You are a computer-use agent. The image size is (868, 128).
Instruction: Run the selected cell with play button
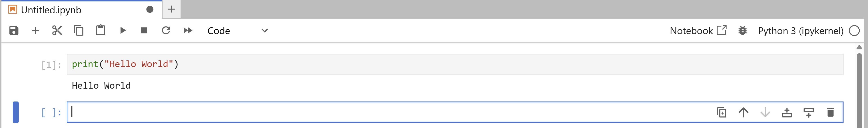(x=123, y=31)
